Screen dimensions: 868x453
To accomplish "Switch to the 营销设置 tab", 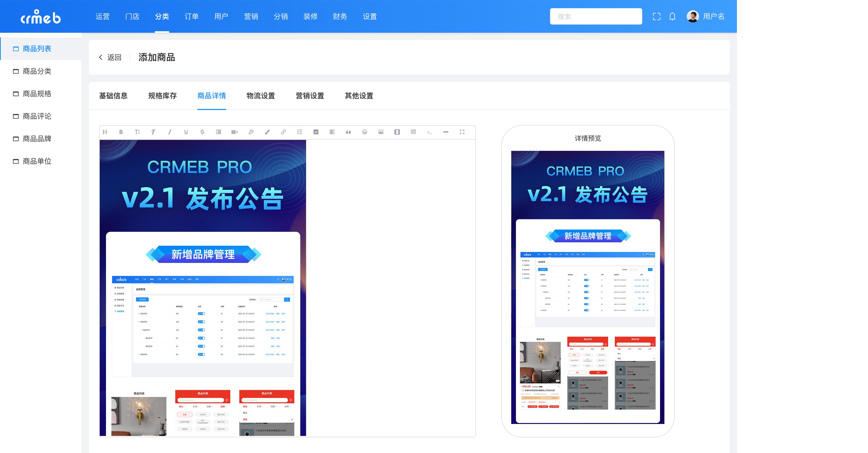I will point(310,96).
